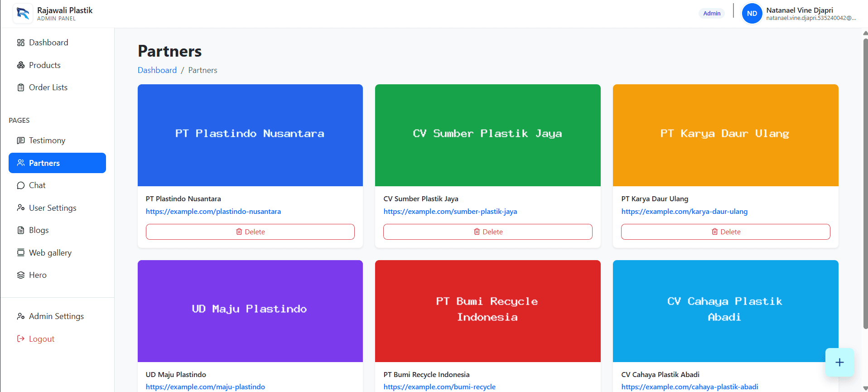The height and width of the screenshot is (392, 868).
Task: Click the green CV Sumber Plastik Jaya thumbnail
Action: pos(488,135)
